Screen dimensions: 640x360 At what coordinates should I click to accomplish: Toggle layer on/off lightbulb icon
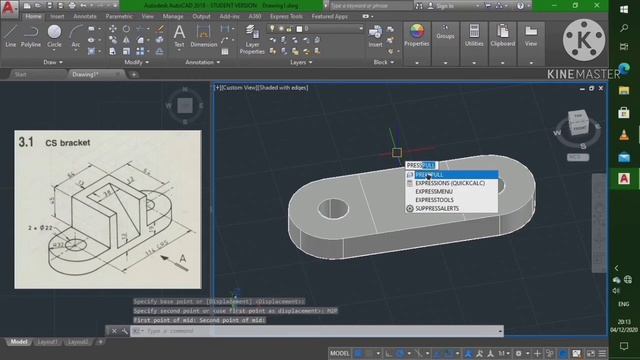click(272, 29)
